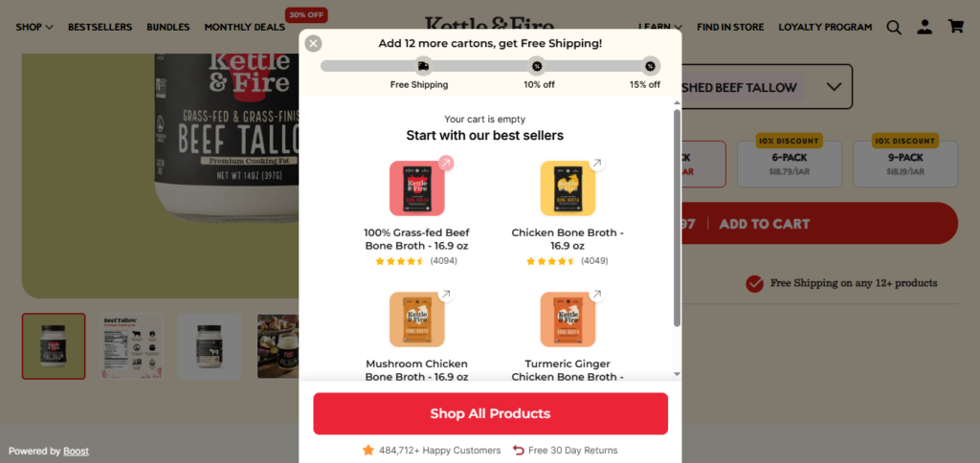Click the 15% off progress marker
Image resolution: width=980 pixels, height=463 pixels.
tap(650, 66)
